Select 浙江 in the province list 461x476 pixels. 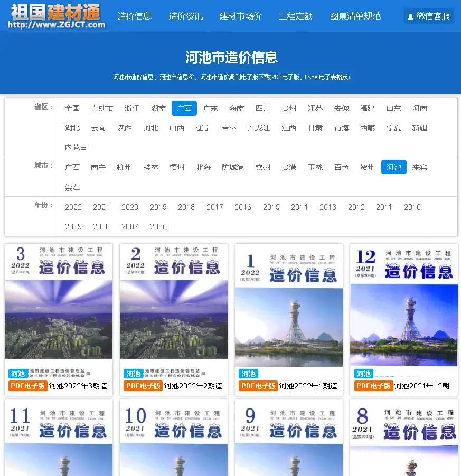[132, 108]
